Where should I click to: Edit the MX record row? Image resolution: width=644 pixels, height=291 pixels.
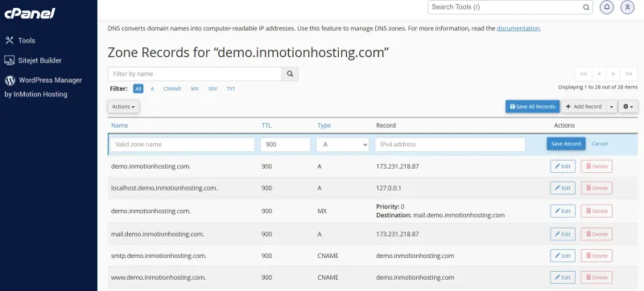[563, 211]
